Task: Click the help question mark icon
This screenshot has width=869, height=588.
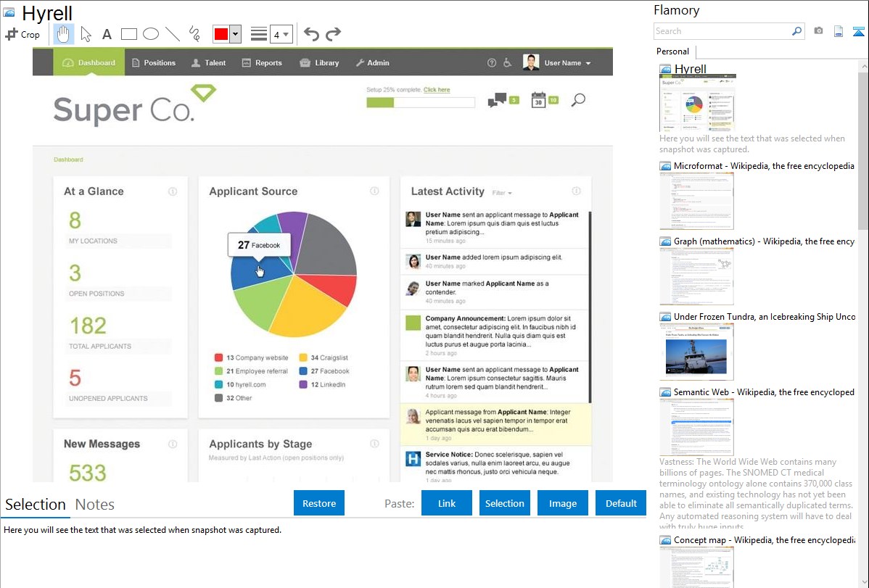Action: [492, 62]
